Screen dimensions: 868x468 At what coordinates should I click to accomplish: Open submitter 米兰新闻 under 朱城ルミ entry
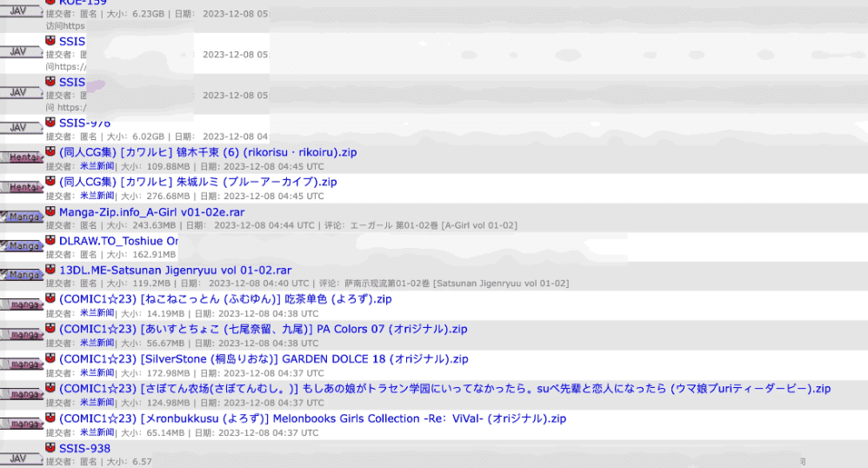(97, 196)
